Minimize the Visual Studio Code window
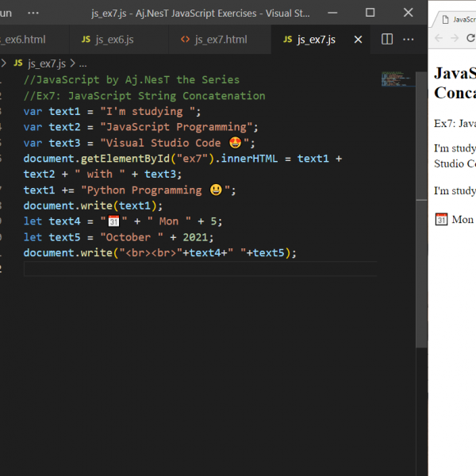 click(332, 13)
